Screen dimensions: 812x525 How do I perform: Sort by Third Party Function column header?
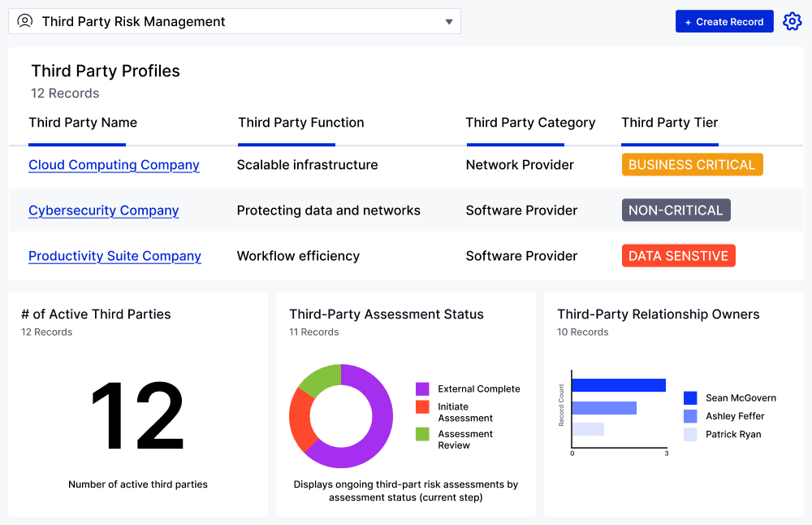point(300,123)
